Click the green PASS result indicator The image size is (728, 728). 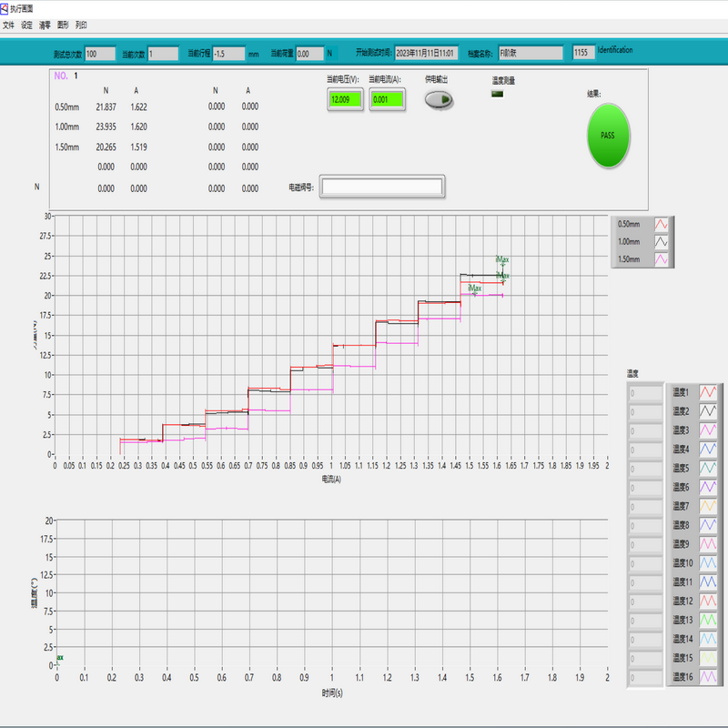pyautogui.click(x=608, y=135)
